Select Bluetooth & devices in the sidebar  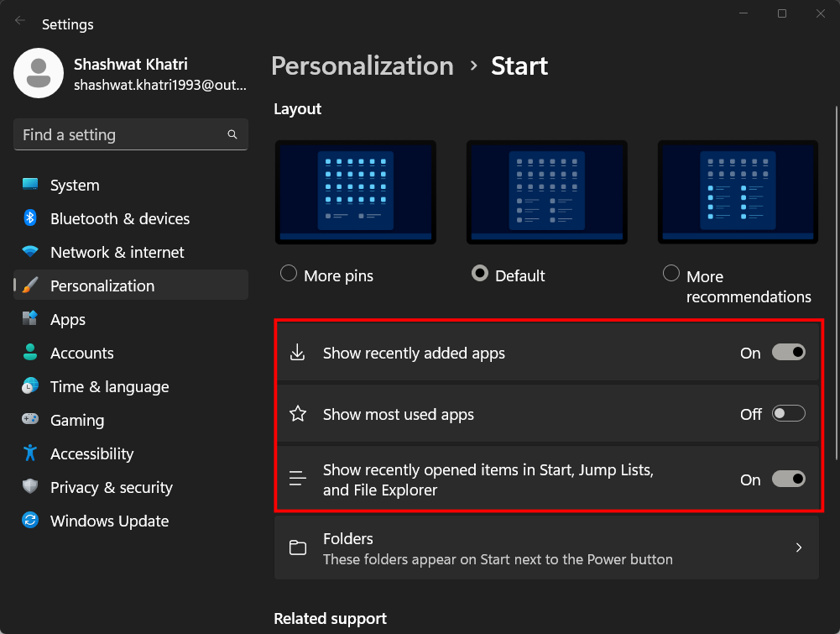[117, 218]
